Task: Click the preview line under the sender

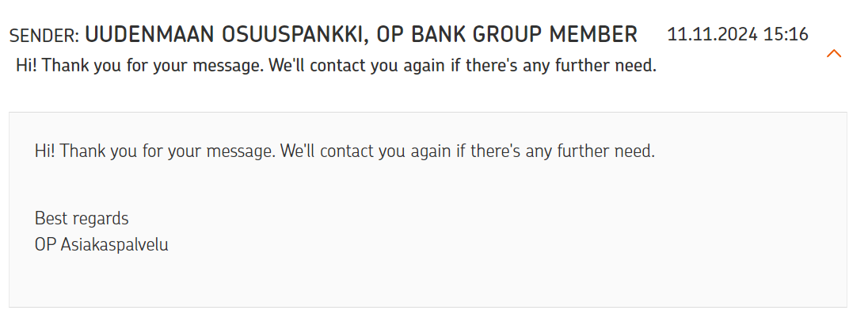Action: pos(336,65)
